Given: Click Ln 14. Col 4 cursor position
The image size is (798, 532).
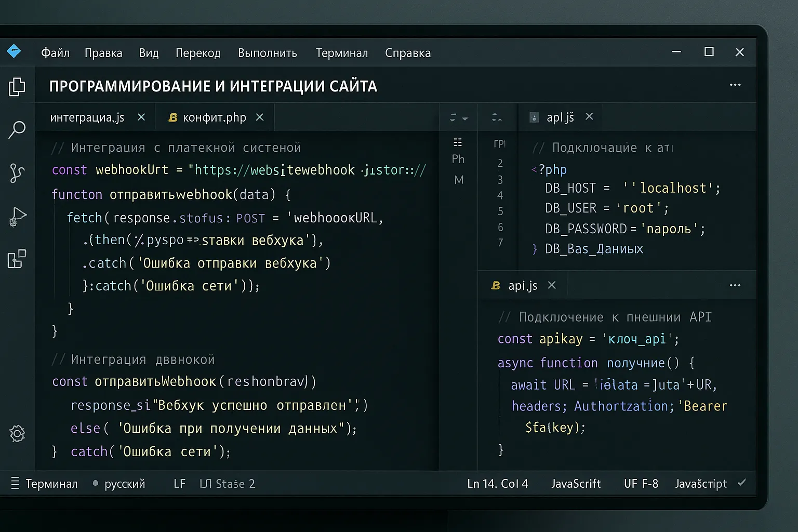Looking at the screenshot, I should (x=497, y=484).
